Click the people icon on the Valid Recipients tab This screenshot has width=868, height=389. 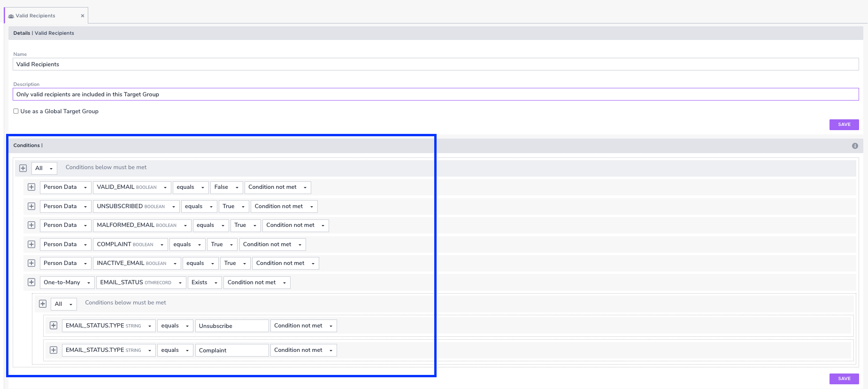click(11, 16)
